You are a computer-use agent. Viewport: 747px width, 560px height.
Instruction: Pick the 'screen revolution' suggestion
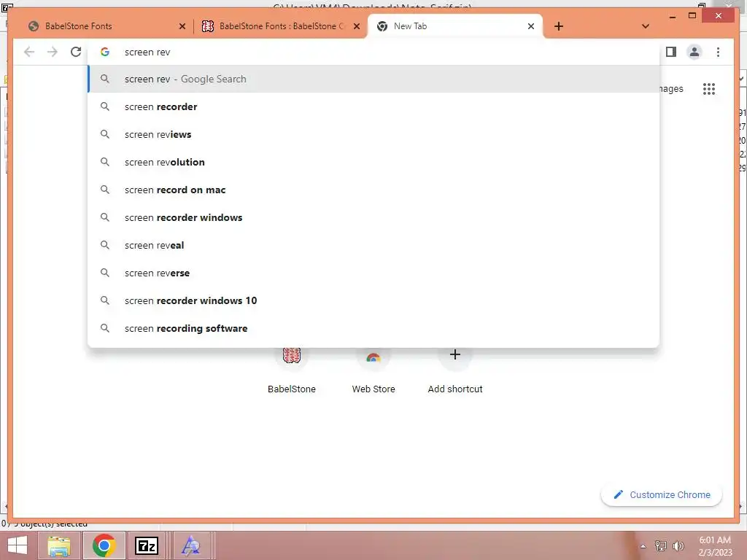(374, 162)
